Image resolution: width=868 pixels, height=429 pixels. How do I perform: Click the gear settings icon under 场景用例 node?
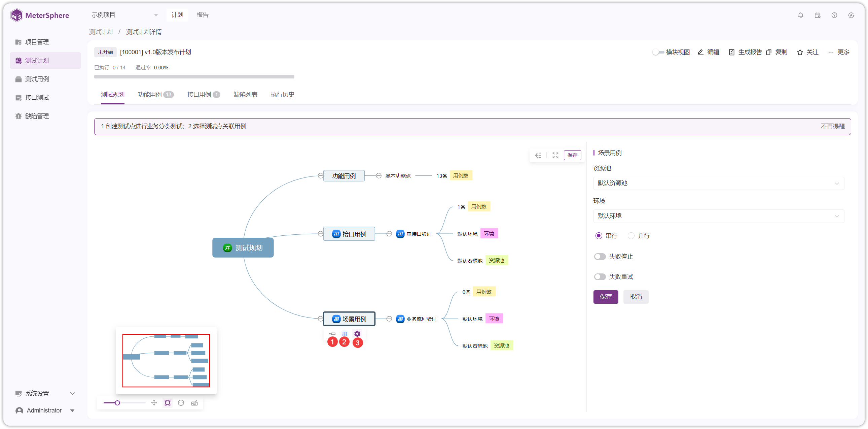click(357, 334)
